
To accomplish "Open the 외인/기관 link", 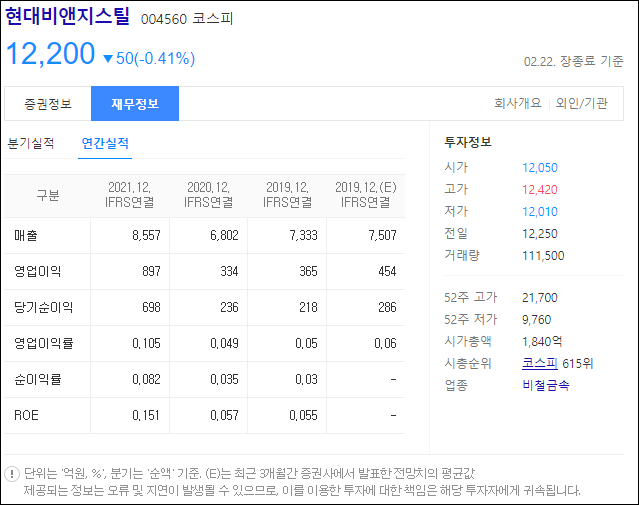I will (x=582, y=103).
